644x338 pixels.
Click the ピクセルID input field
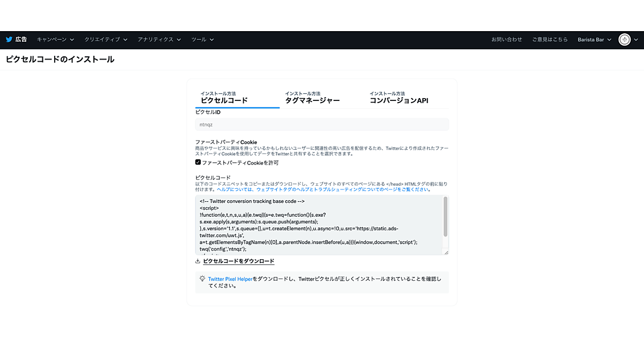click(322, 124)
